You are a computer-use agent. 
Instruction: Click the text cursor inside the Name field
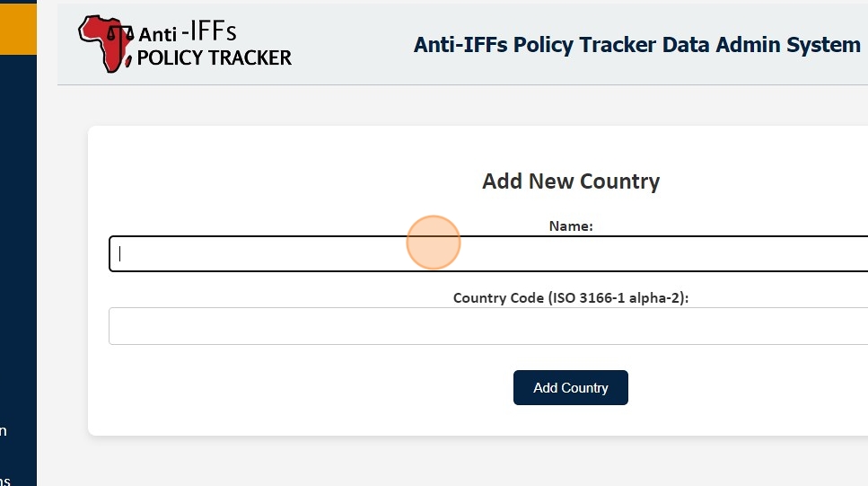pos(120,253)
